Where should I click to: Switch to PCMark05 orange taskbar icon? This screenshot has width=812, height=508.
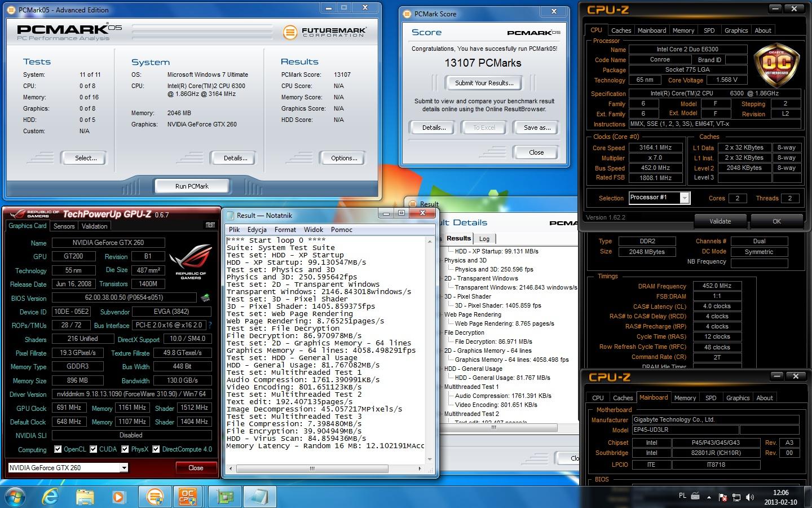coord(155,497)
